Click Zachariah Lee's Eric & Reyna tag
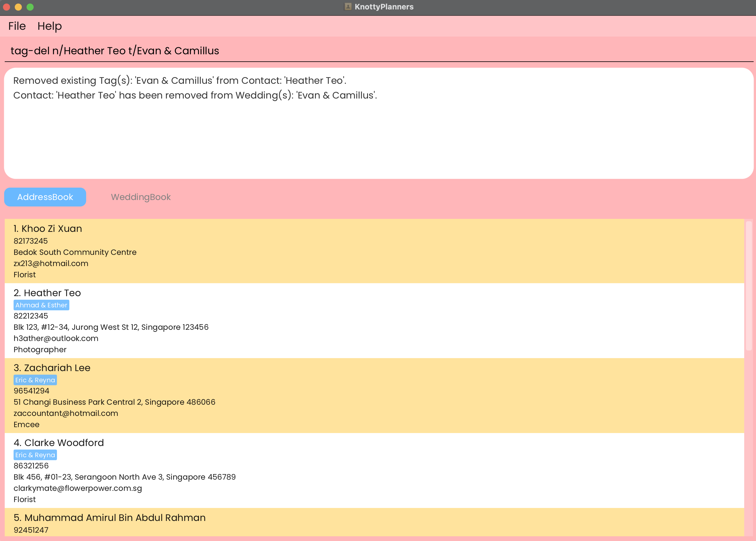 (35, 380)
